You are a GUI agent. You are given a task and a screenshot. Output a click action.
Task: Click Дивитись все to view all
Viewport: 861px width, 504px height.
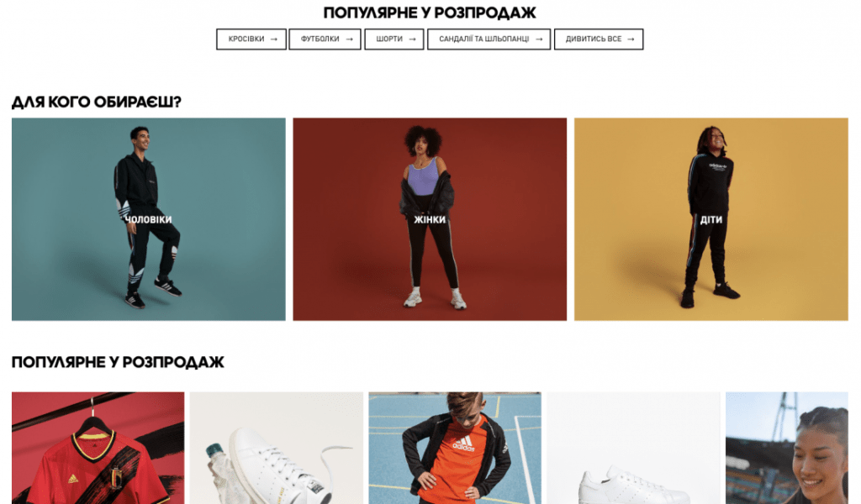[x=599, y=39]
